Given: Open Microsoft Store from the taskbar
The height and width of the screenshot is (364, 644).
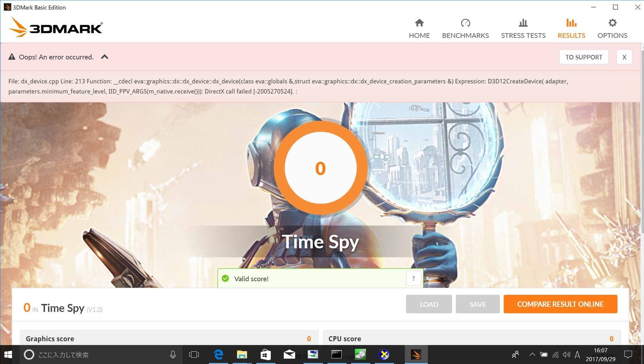Looking at the screenshot, I should [265, 354].
